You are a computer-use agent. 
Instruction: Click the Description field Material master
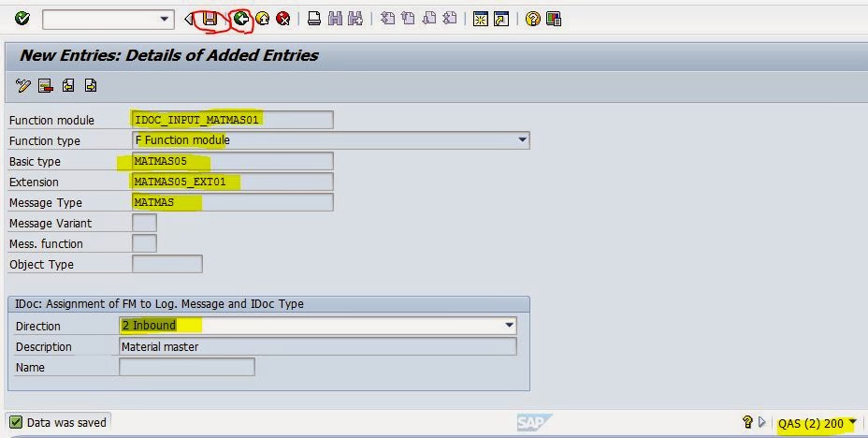coord(318,346)
